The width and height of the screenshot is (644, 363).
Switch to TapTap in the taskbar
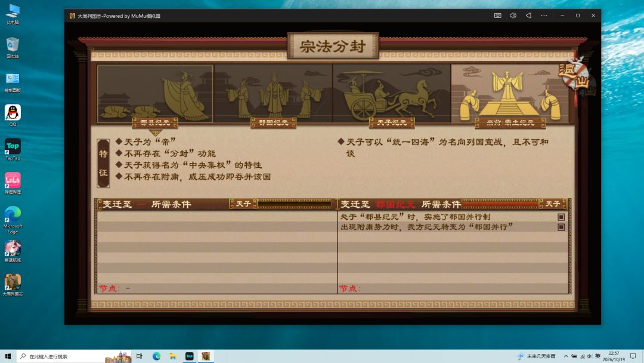(190, 356)
